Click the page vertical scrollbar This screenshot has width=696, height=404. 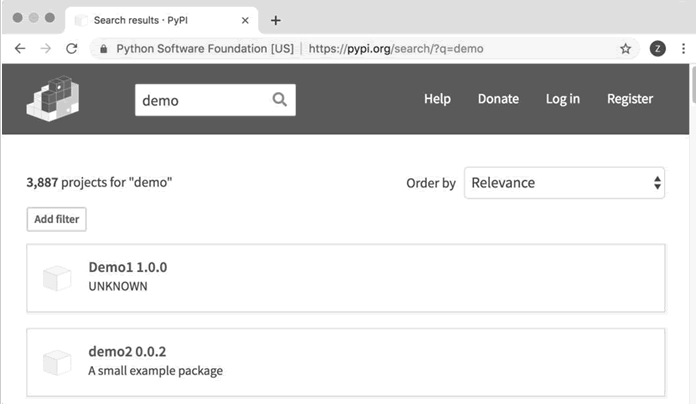[693, 84]
